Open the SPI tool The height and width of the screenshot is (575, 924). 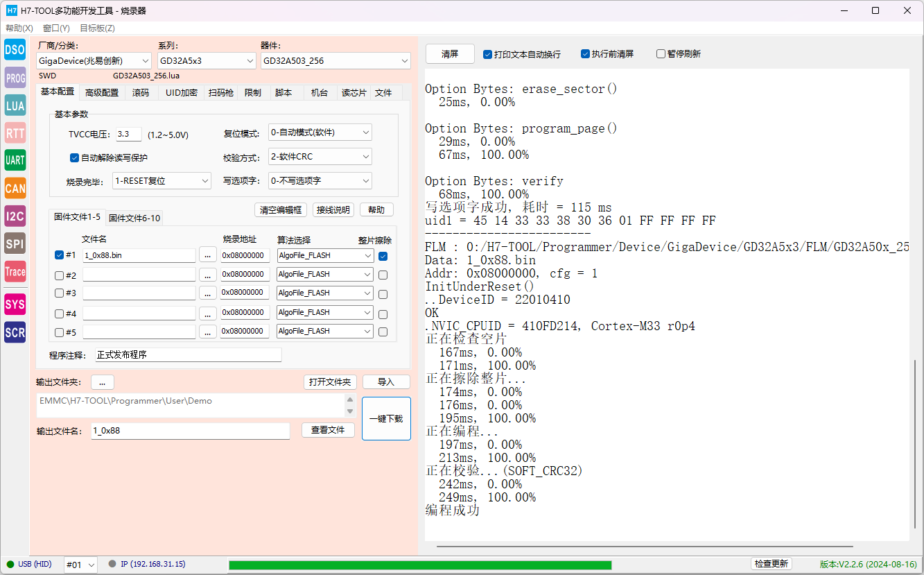[x=15, y=243]
